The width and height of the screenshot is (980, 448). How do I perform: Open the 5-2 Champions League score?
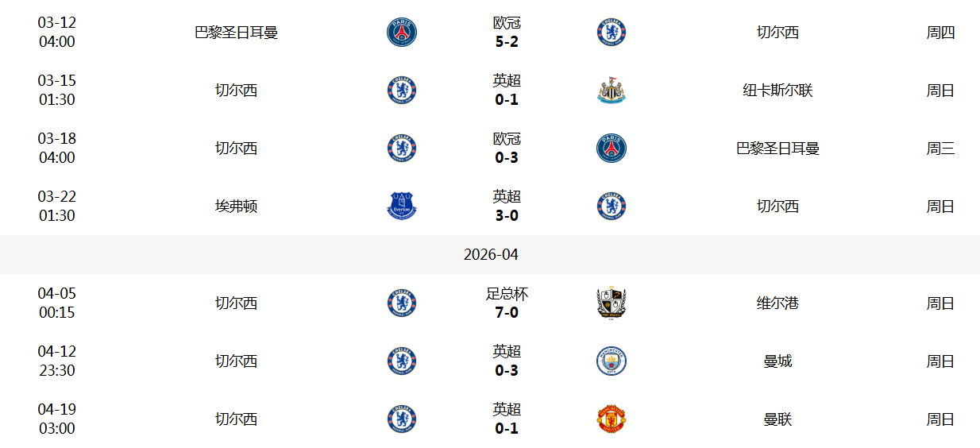[x=507, y=42]
